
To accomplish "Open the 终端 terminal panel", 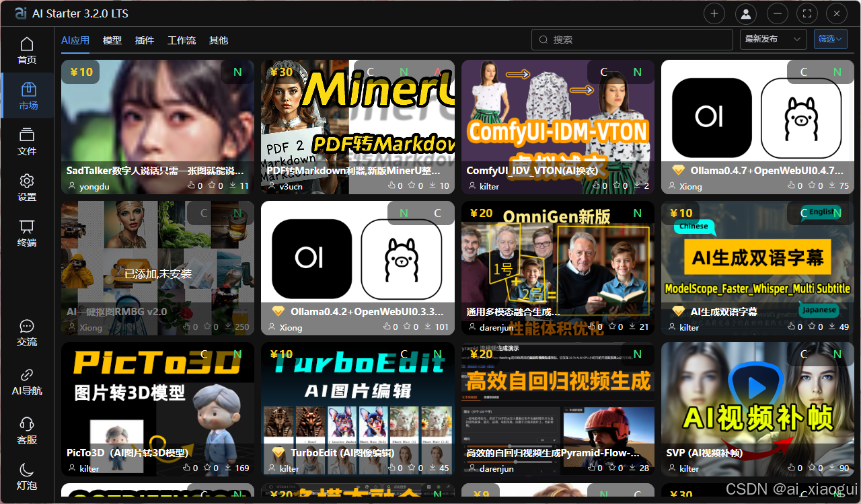I will click(x=27, y=233).
